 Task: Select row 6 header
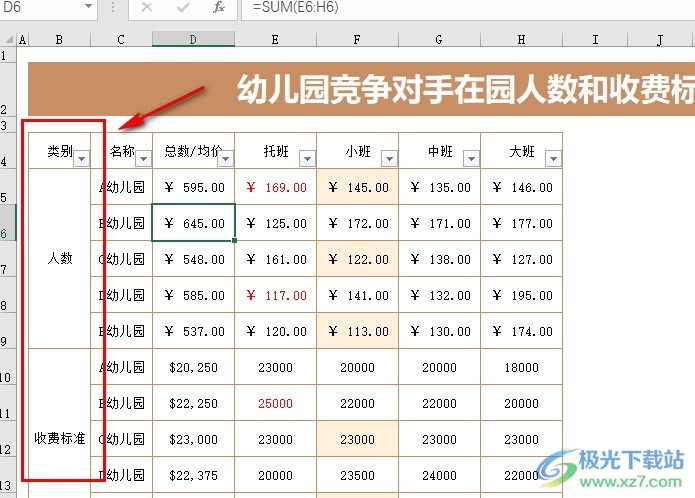tap(8, 222)
